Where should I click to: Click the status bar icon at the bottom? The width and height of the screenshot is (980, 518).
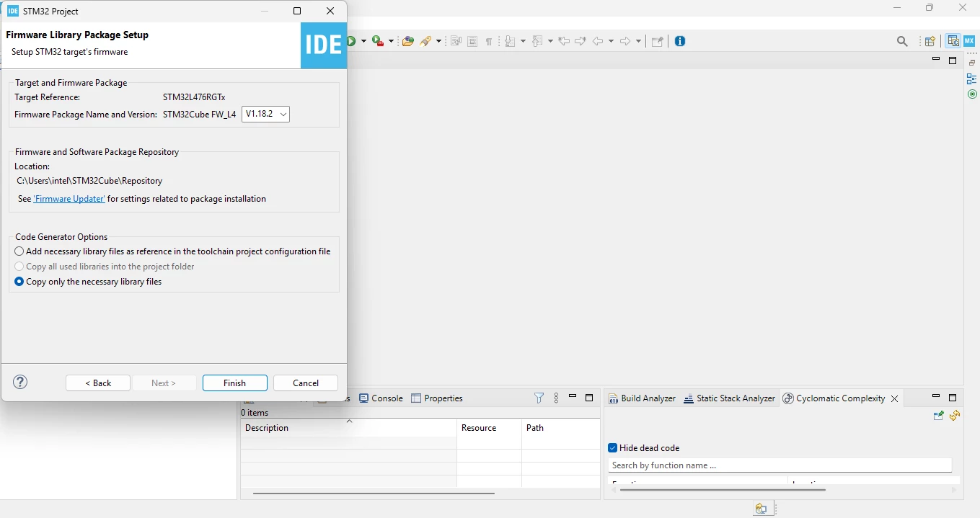point(761,509)
